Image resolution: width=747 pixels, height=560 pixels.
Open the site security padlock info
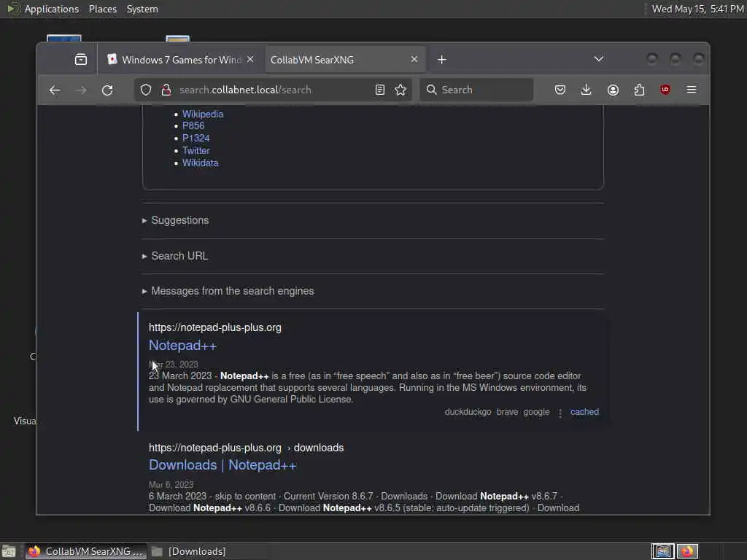point(166,90)
